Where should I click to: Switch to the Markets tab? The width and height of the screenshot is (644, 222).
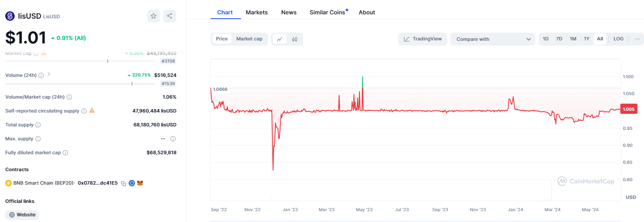point(257,12)
